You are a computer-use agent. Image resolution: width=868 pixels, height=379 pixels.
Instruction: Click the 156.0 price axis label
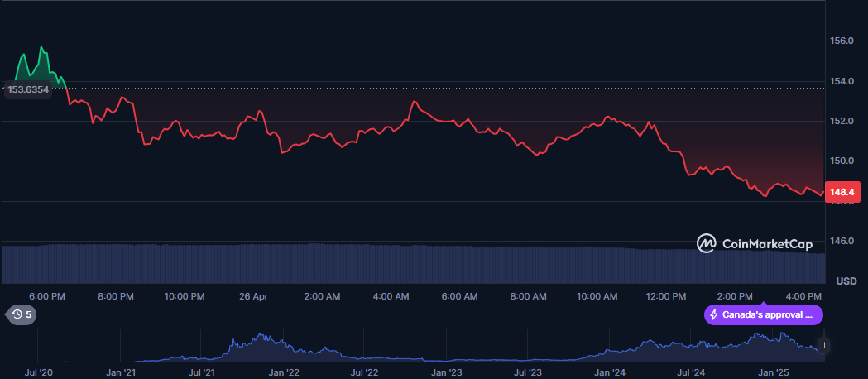[x=841, y=41]
